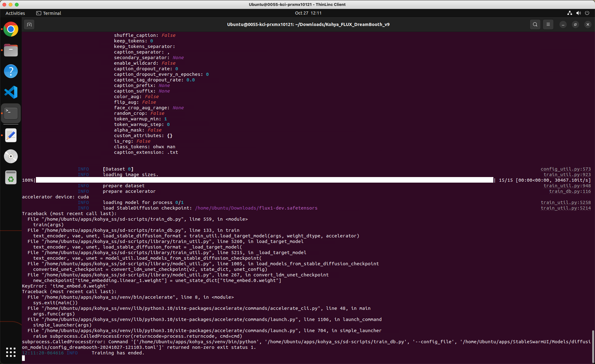Image resolution: width=595 pixels, height=364 pixels.
Task: Open the terminal hamburger menu
Action: pyautogui.click(x=548, y=24)
